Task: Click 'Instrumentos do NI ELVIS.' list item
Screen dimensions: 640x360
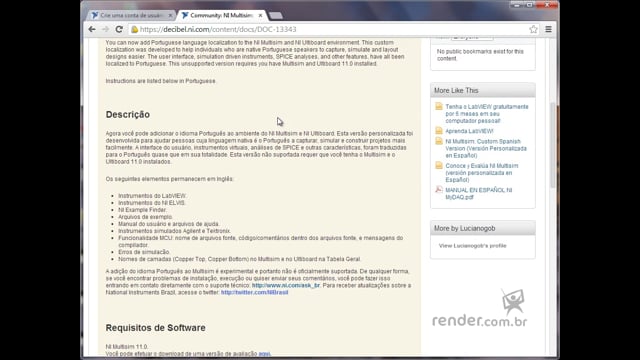Action: pos(152,203)
